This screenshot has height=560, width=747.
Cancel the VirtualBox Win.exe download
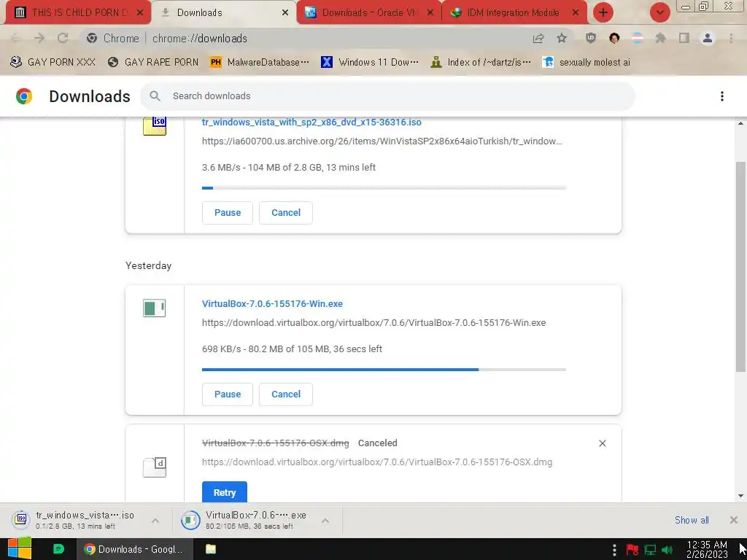tap(286, 394)
